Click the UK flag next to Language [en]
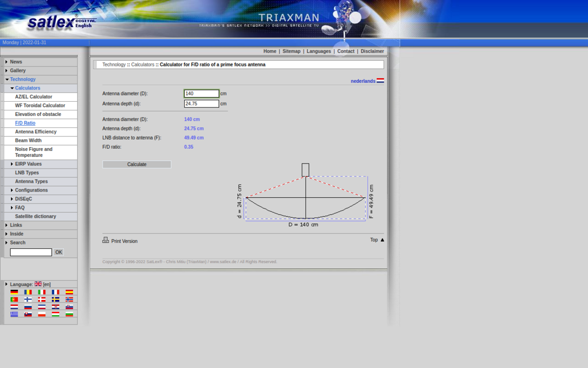The height and width of the screenshot is (368, 588). (38, 284)
